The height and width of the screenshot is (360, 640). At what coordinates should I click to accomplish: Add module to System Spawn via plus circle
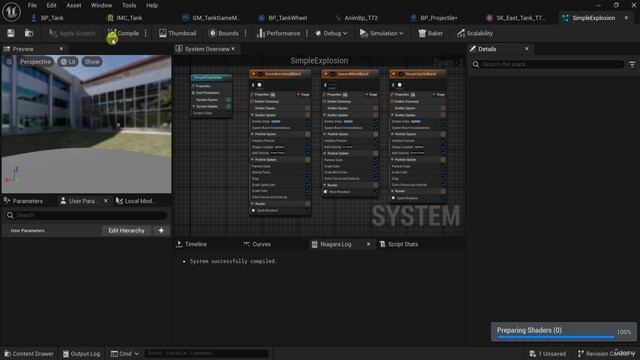point(229,100)
